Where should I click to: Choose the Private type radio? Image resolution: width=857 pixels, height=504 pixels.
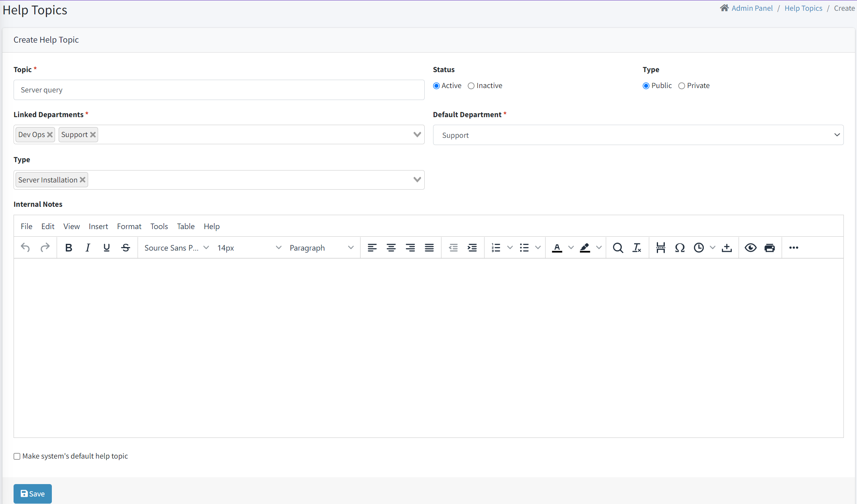(682, 86)
